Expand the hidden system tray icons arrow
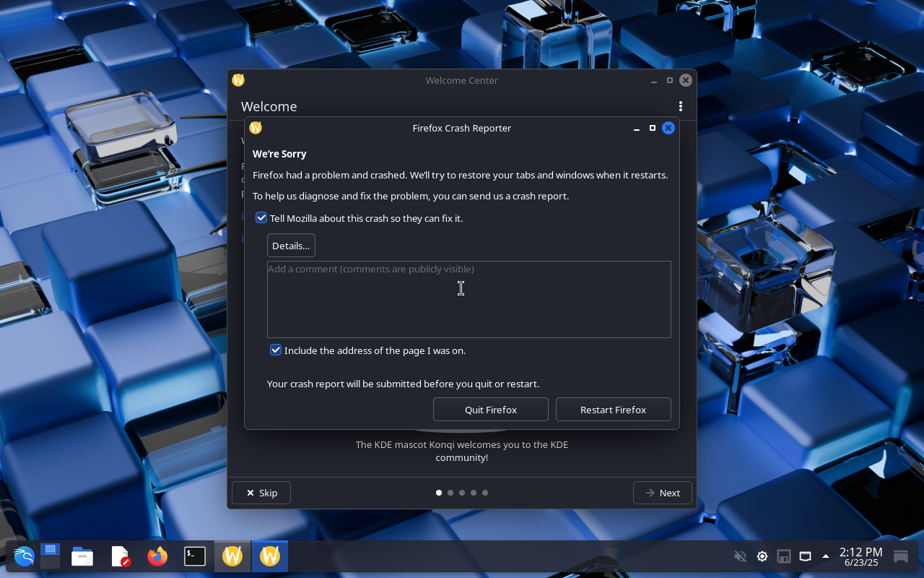The height and width of the screenshot is (578, 924). [826, 556]
